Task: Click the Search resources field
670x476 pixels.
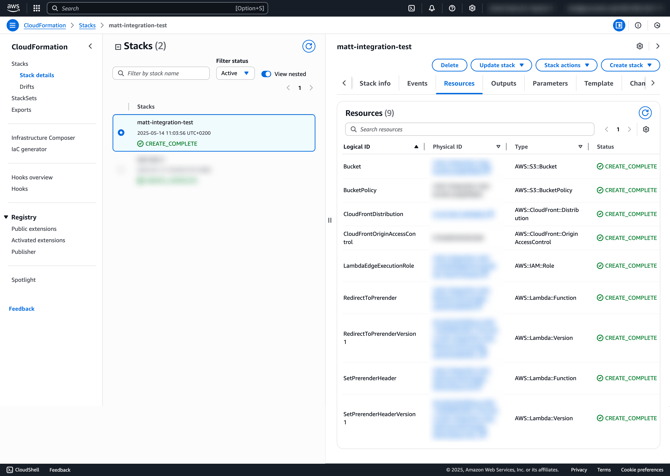Action: tap(469, 129)
